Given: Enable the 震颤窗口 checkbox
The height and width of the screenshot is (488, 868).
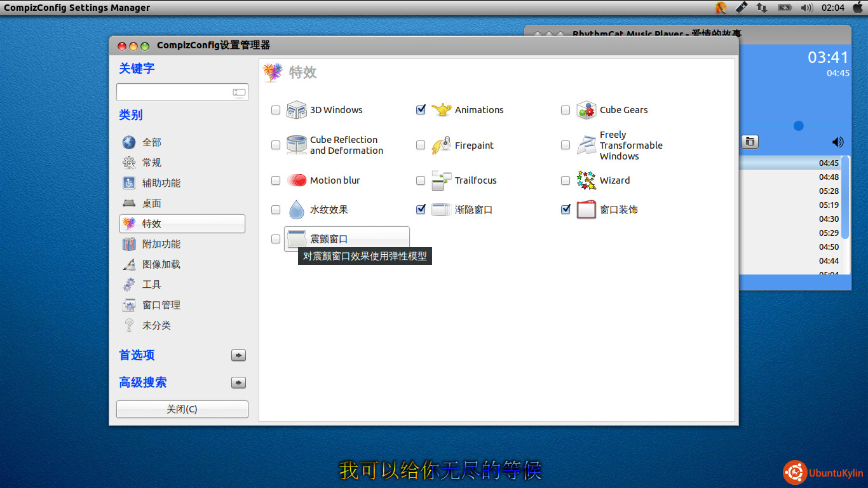Looking at the screenshot, I should coord(276,239).
